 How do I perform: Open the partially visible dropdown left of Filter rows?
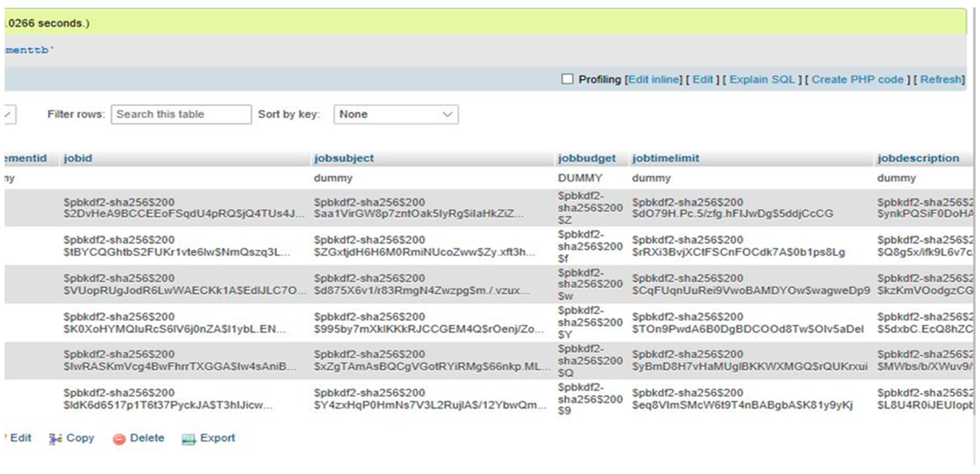(9, 114)
